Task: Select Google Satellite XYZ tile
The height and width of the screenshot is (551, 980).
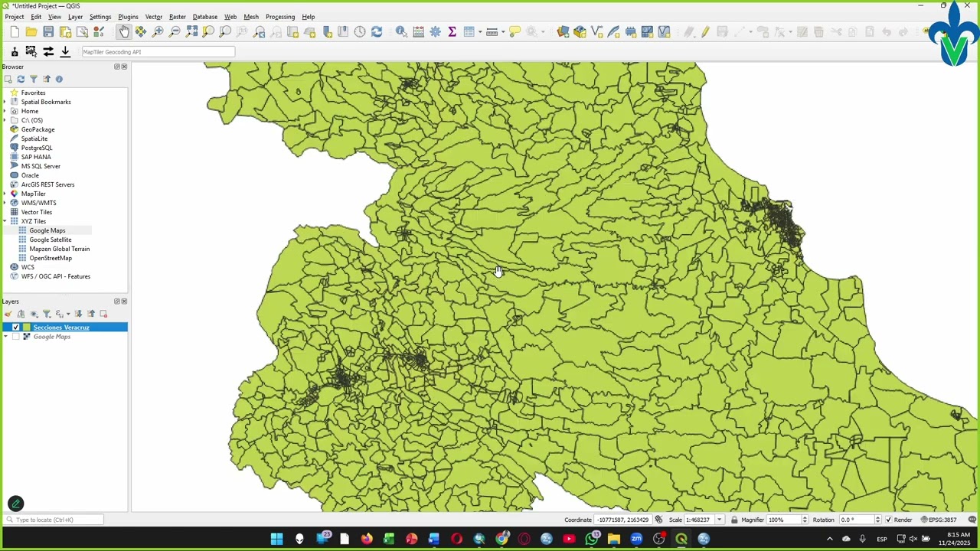Action: pyautogui.click(x=50, y=240)
